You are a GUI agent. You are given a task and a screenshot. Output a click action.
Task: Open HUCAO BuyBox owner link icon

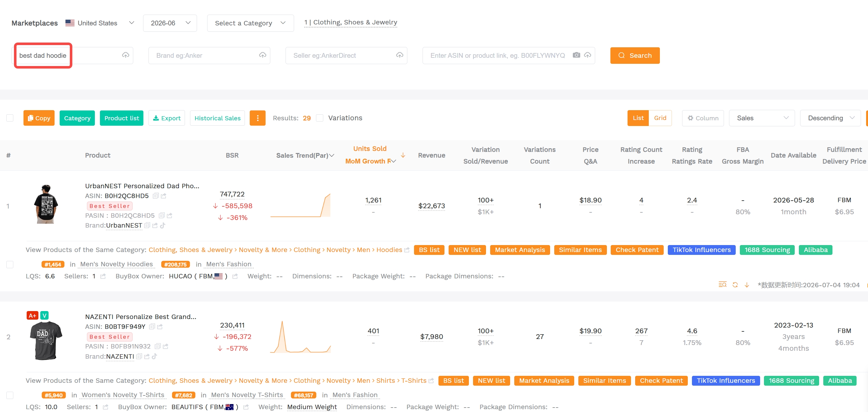[x=235, y=276]
